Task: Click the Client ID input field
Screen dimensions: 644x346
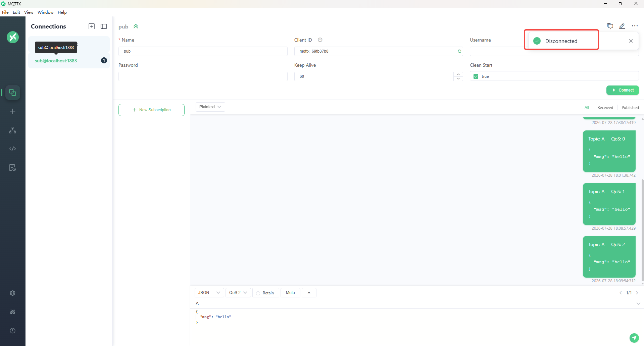Action: [x=379, y=51]
